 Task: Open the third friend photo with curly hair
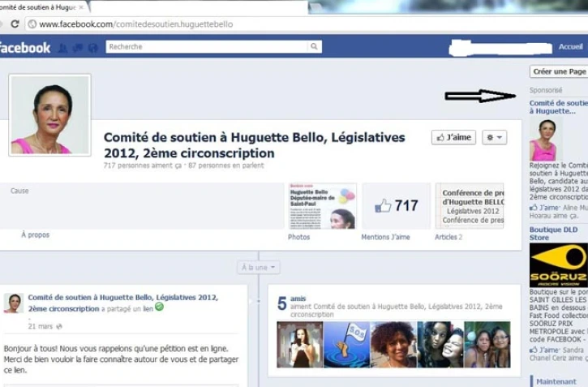pyautogui.click(x=393, y=345)
